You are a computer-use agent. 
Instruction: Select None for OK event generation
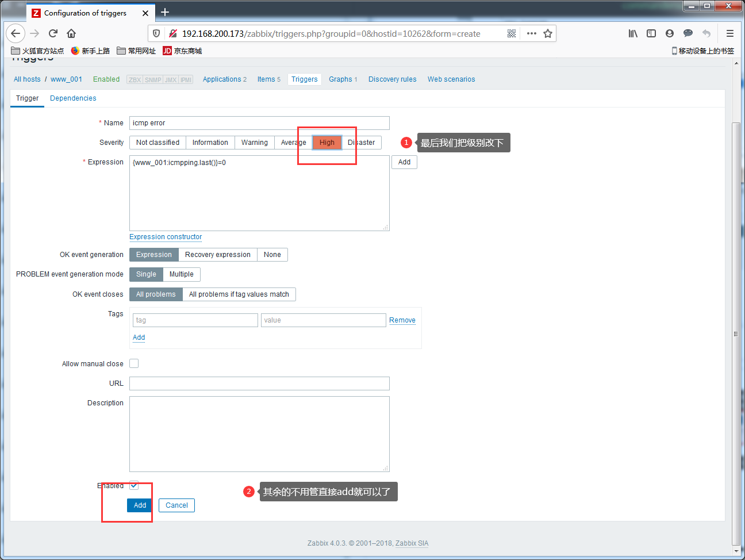pyautogui.click(x=272, y=255)
